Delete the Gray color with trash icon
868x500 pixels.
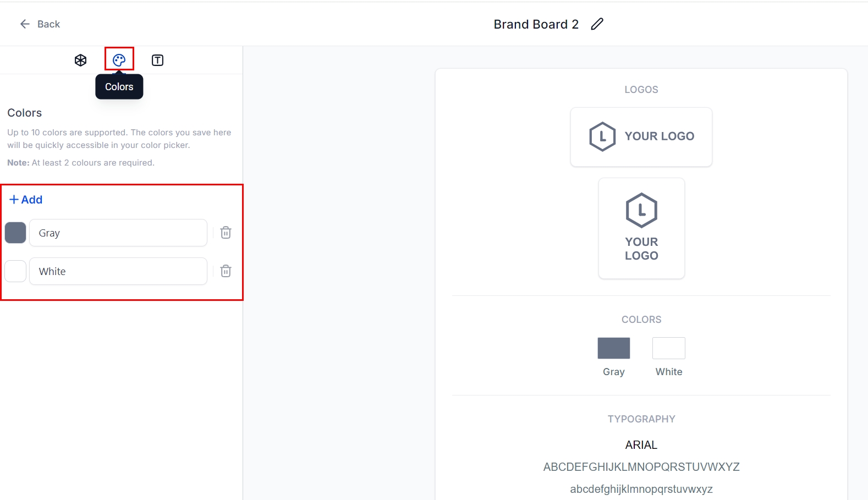coord(226,233)
